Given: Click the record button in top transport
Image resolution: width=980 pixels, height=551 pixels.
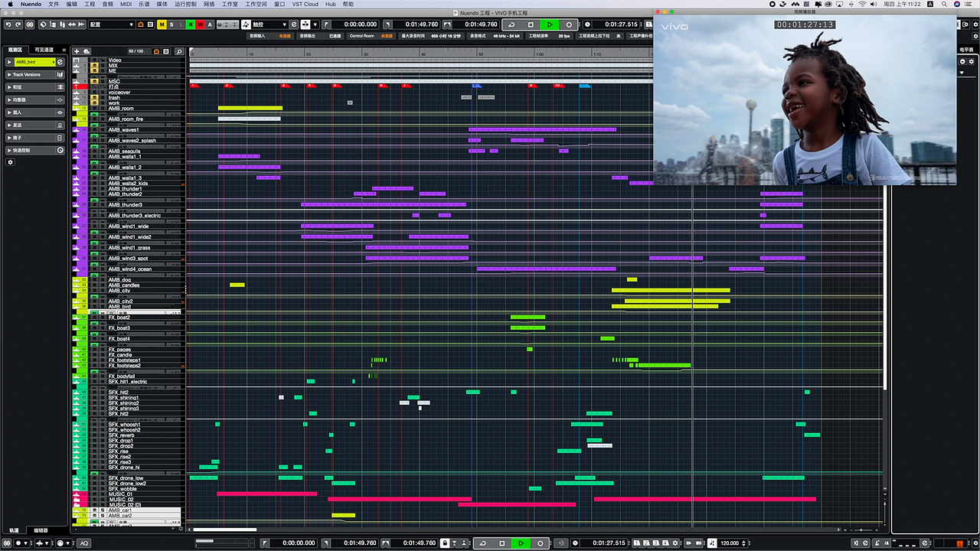Looking at the screenshot, I should [569, 24].
